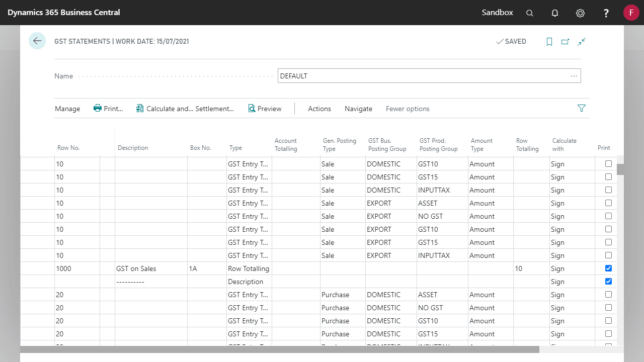Click the Print... action

tap(108, 109)
